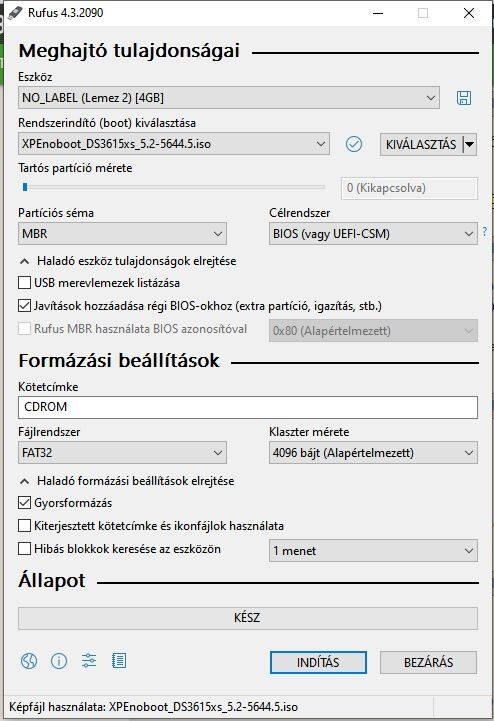Open application settings sliders icon
Image resolution: width=494 pixels, height=721 pixels.
[89, 661]
